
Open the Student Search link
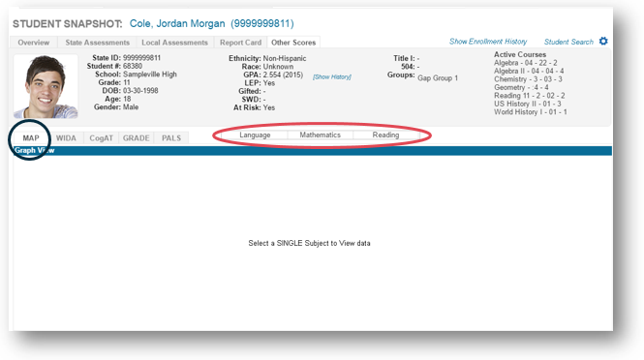point(568,42)
